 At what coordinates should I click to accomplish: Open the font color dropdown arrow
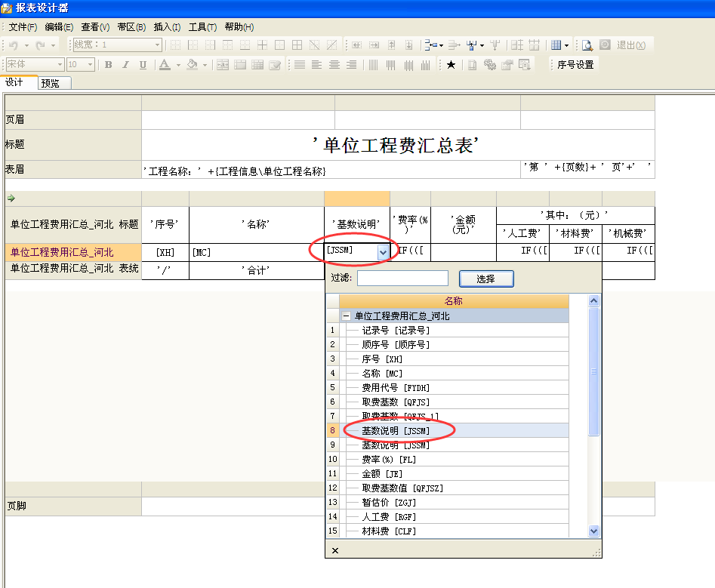178,65
